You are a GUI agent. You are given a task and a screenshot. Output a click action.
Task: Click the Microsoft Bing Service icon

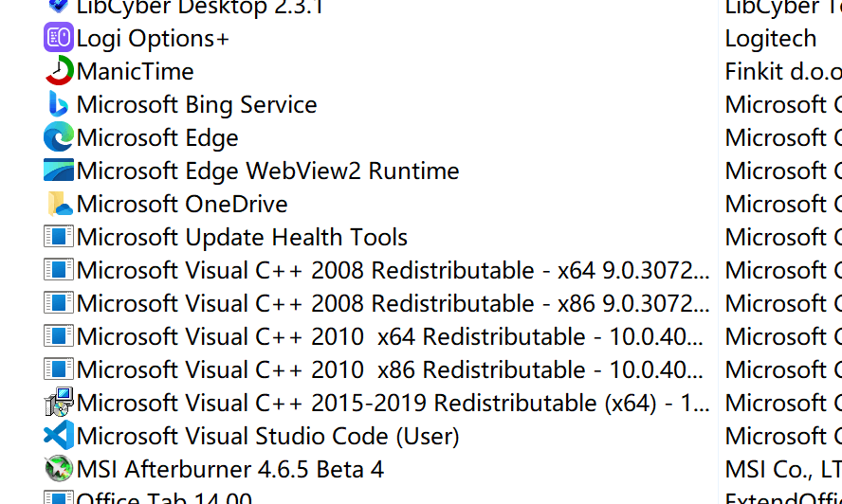click(x=59, y=104)
